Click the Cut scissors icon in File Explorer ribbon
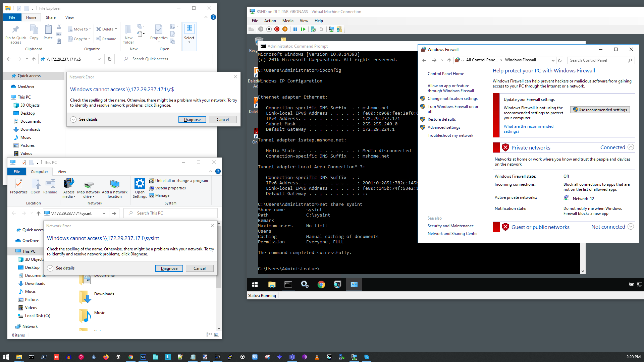Viewport: 644px width, 362px height. (x=59, y=26)
